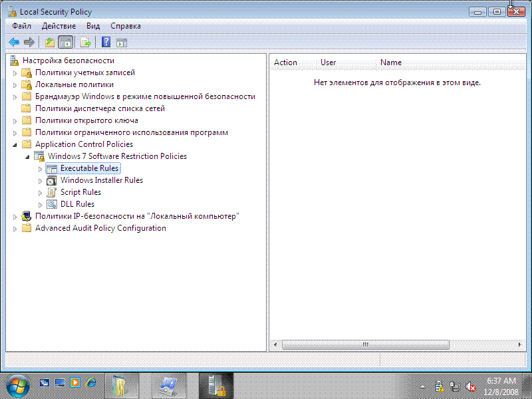Click the left scroll arrow
Image resolution: width=532 pixels, height=399 pixels.
point(275,344)
